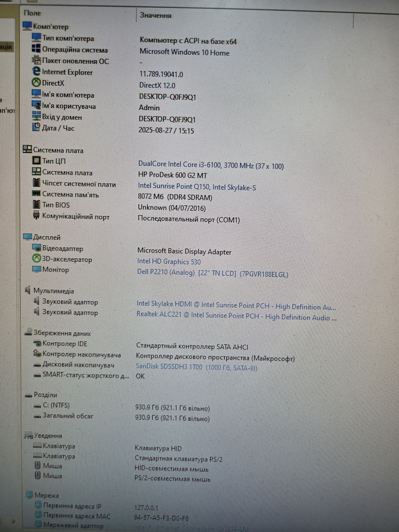
Task: Open the SanDisk SDSSDH3 1T00 drive link
Action: pos(197,367)
